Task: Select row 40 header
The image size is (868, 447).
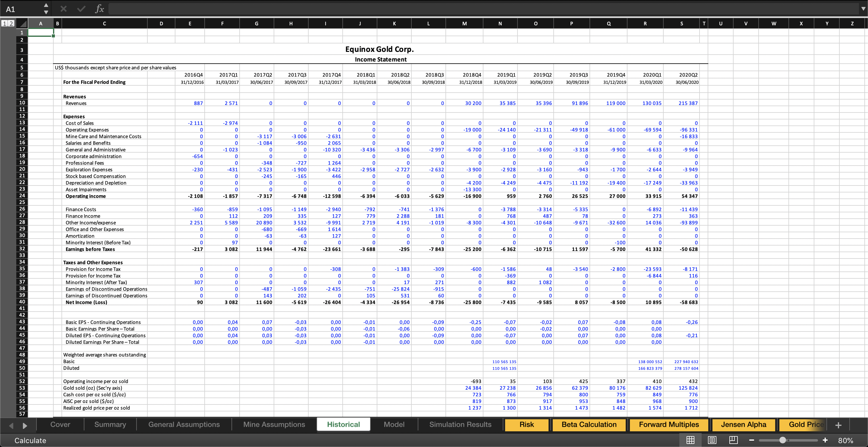Action: [22, 302]
